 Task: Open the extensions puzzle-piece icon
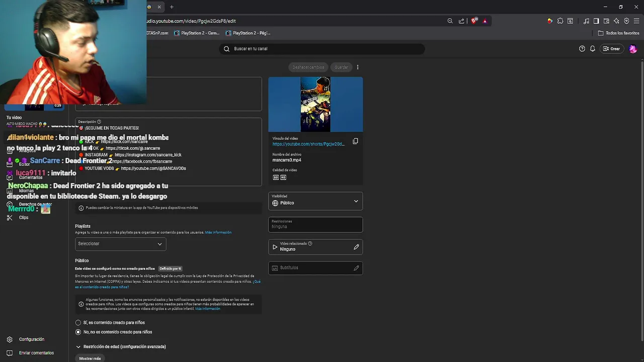coord(560,21)
